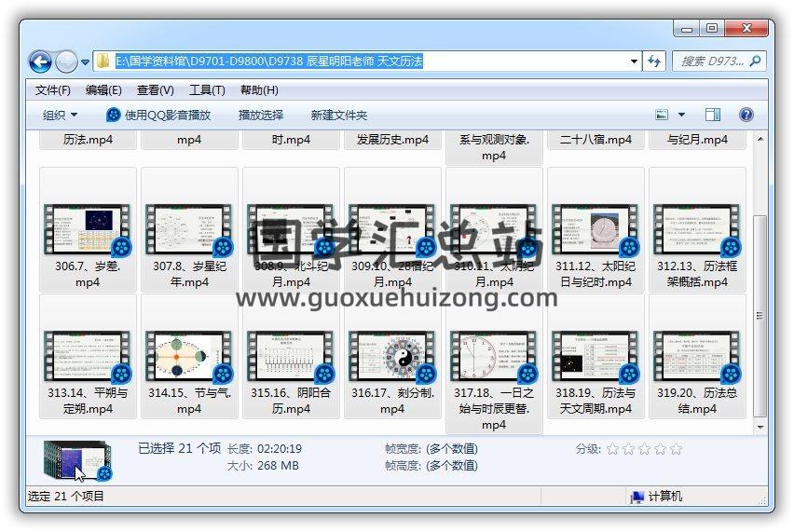Select video thumbnail 317.18、一日之始与时辰更替.mp4
Image resolution: width=794 pixels, height=532 pixels.
[494, 356]
